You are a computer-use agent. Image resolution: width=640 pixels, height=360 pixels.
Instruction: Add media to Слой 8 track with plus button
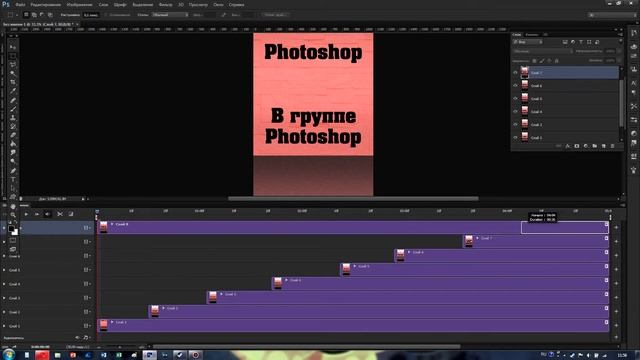tap(616, 227)
